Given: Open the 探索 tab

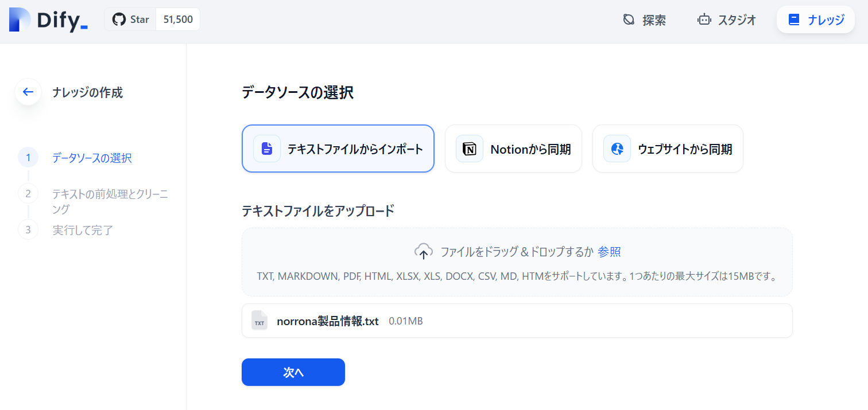Looking at the screenshot, I should point(645,20).
